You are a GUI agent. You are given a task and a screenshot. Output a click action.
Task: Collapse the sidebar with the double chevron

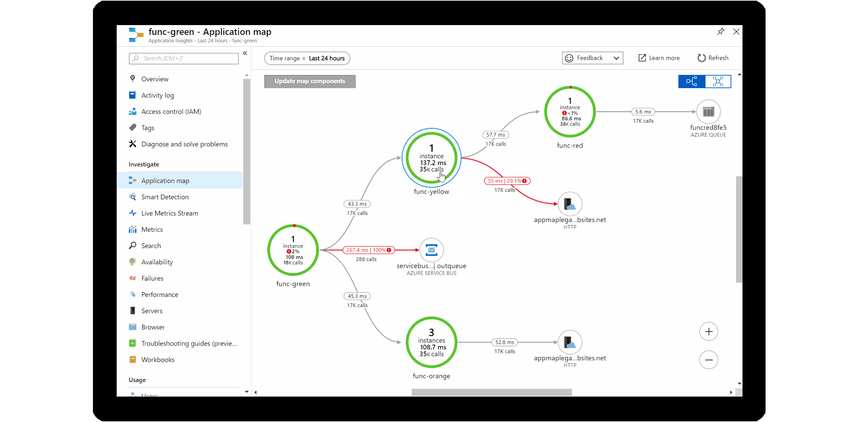pos(245,53)
